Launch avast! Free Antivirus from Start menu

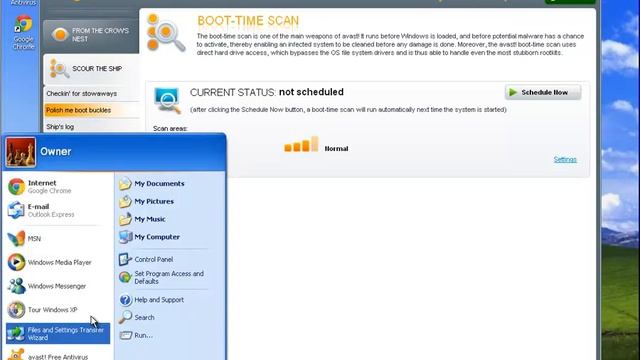(58, 354)
